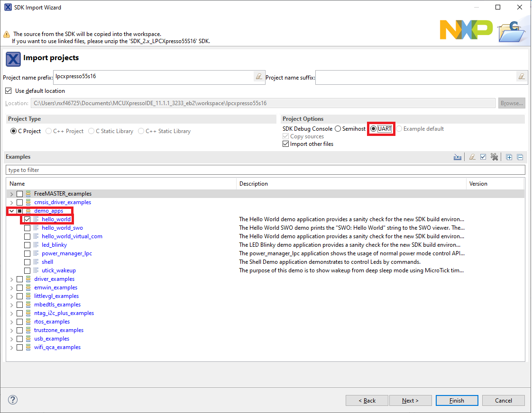
Task: Click the import-from-file icon in Examples toolbar
Action: [x=458, y=157]
